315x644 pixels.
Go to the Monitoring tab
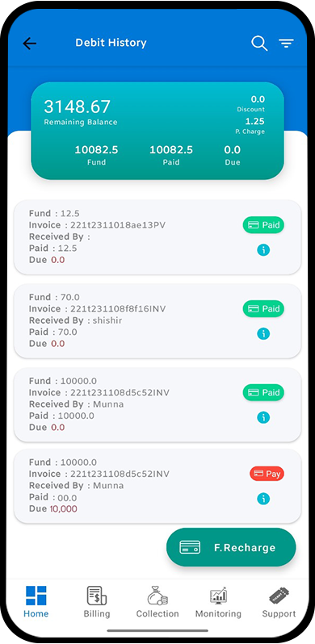pyautogui.click(x=218, y=602)
